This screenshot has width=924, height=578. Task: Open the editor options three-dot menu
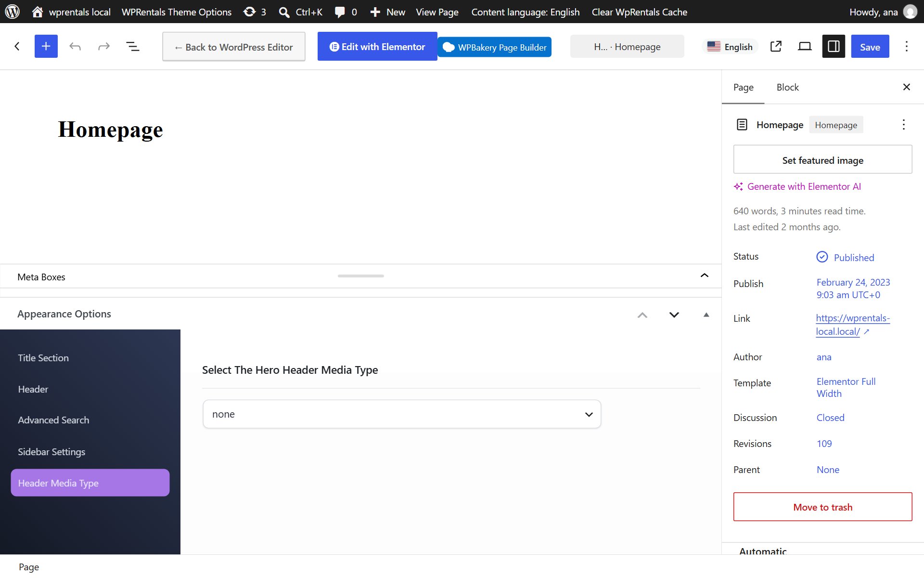[907, 46]
